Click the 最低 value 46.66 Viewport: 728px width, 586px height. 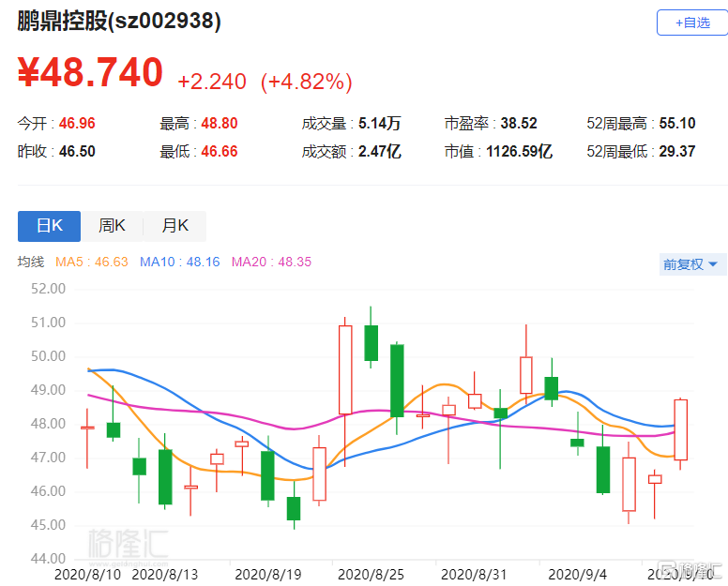coord(220,151)
